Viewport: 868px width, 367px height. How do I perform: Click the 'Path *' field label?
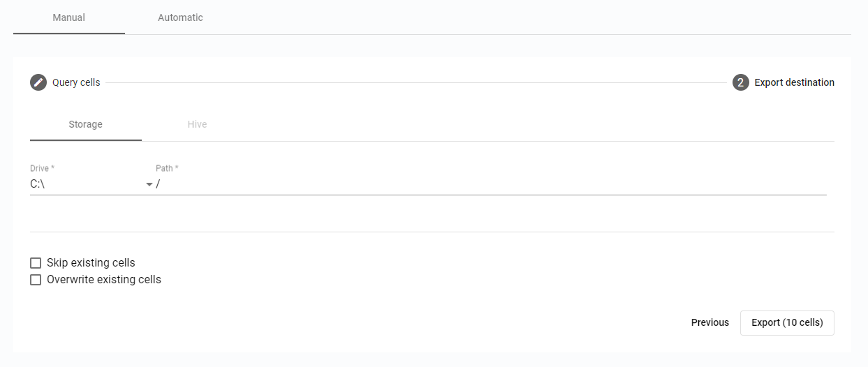pos(167,168)
